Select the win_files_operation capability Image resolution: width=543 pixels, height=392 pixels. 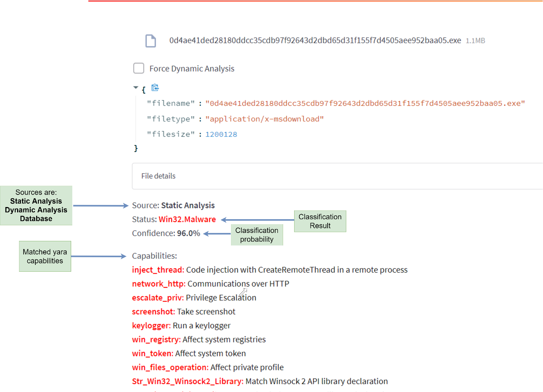coord(170,368)
